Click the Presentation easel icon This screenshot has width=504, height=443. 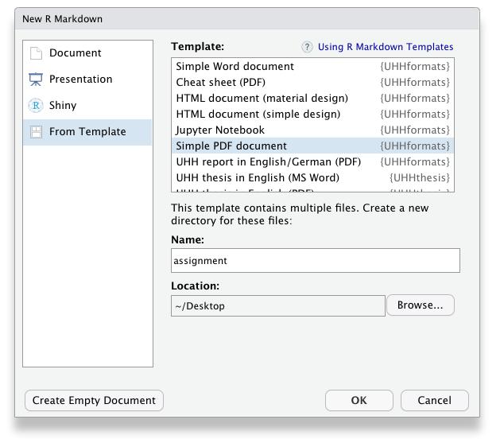tap(35, 80)
